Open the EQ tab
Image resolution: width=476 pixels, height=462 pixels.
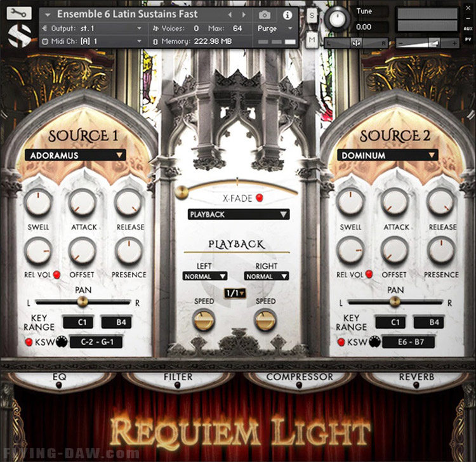[60, 377]
